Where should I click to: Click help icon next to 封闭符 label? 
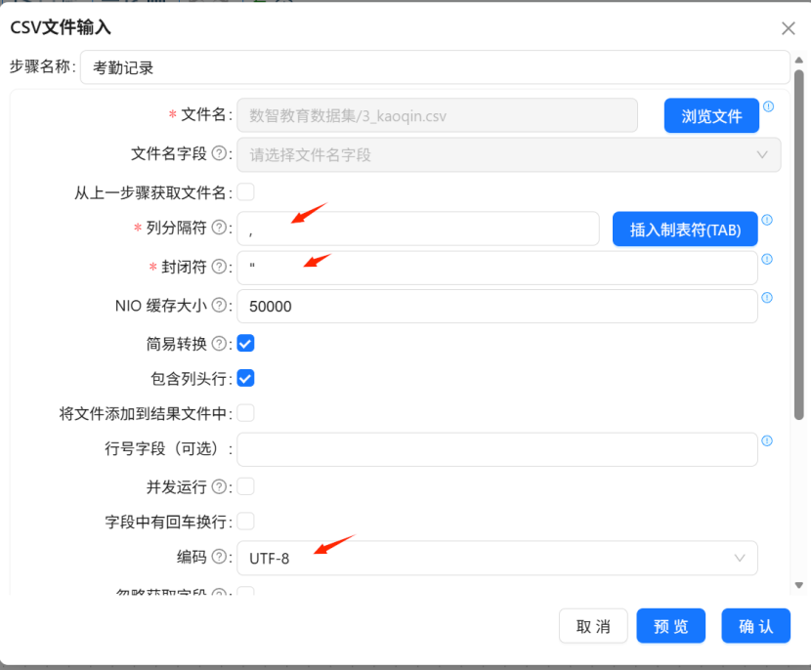tap(220, 267)
